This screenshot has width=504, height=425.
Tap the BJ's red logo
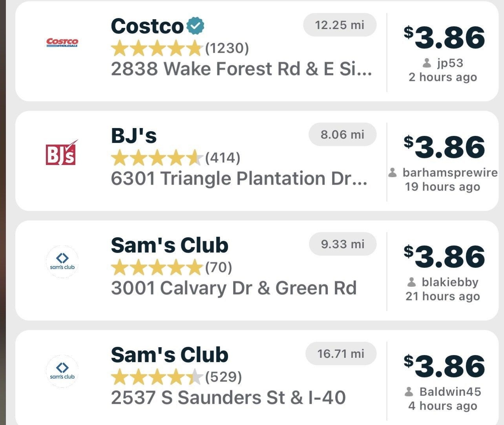(62, 152)
